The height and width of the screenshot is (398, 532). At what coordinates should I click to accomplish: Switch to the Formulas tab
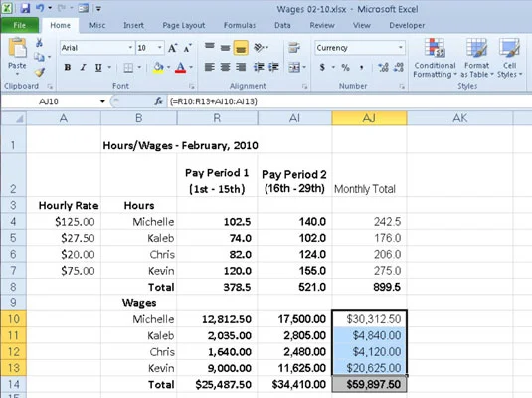pyautogui.click(x=240, y=25)
